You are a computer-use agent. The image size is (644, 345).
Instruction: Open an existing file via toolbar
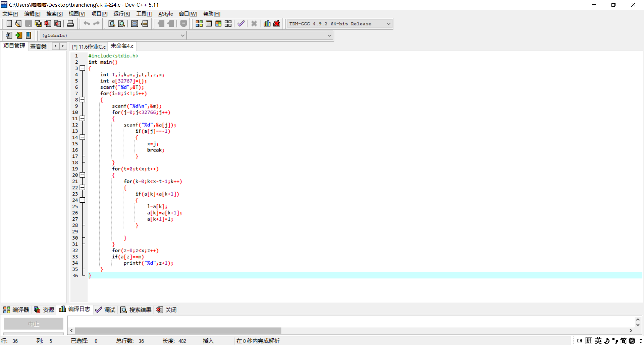click(19, 23)
